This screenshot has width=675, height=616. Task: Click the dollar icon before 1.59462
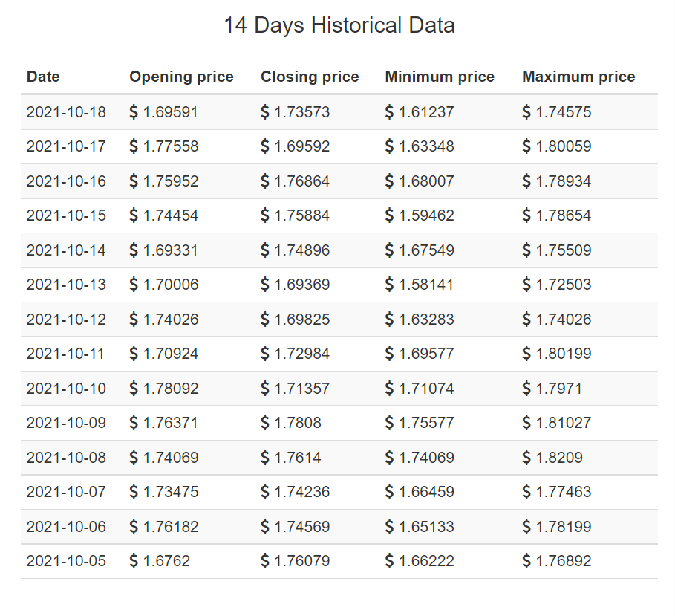click(x=389, y=215)
